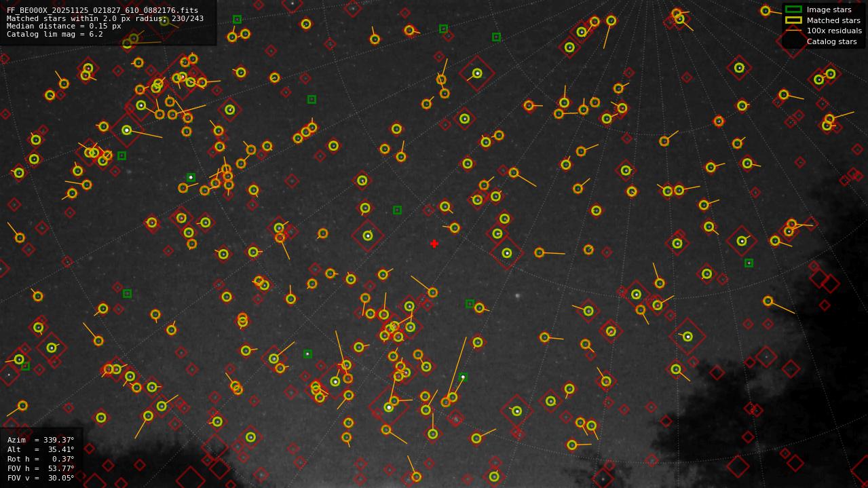Viewport: 868px width, 488px height.
Task: Select the 'Image stars' legend label
Action: 829,10
